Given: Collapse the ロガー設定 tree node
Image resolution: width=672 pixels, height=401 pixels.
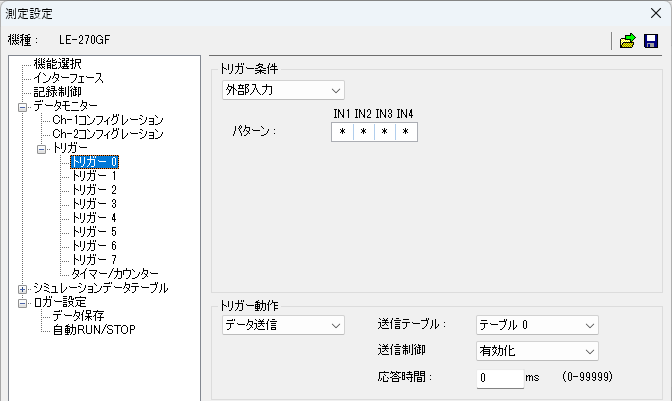Looking at the screenshot, I should pyautogui.click(x=23, y=302).
